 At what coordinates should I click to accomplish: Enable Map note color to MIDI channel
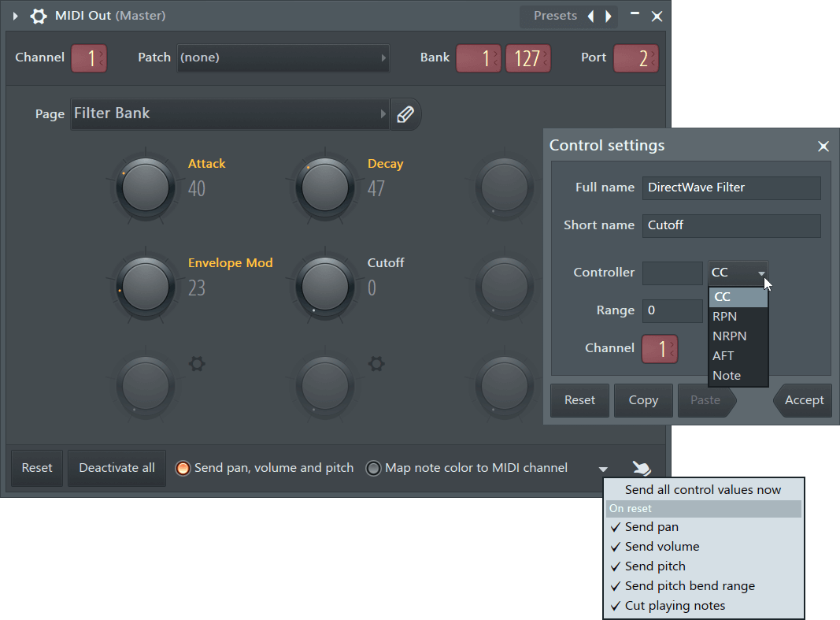[373, 467]
